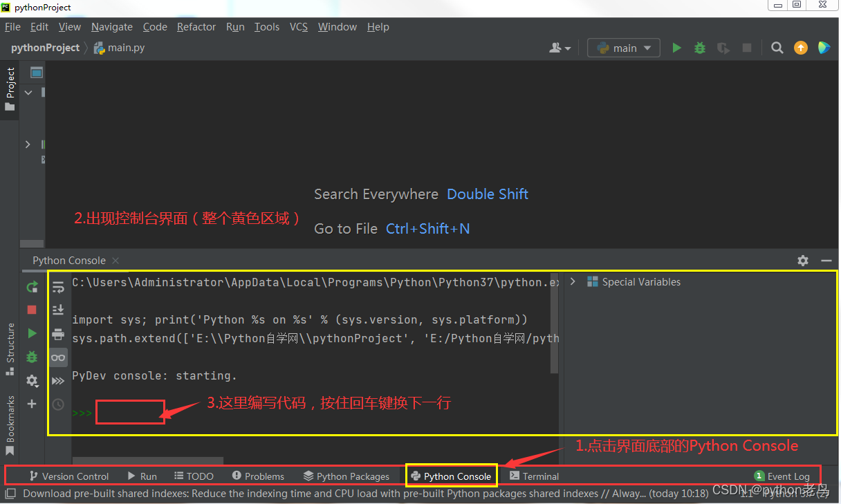Hide the Python Console panel with minus
Screen dimensions: 841x504
826,261
